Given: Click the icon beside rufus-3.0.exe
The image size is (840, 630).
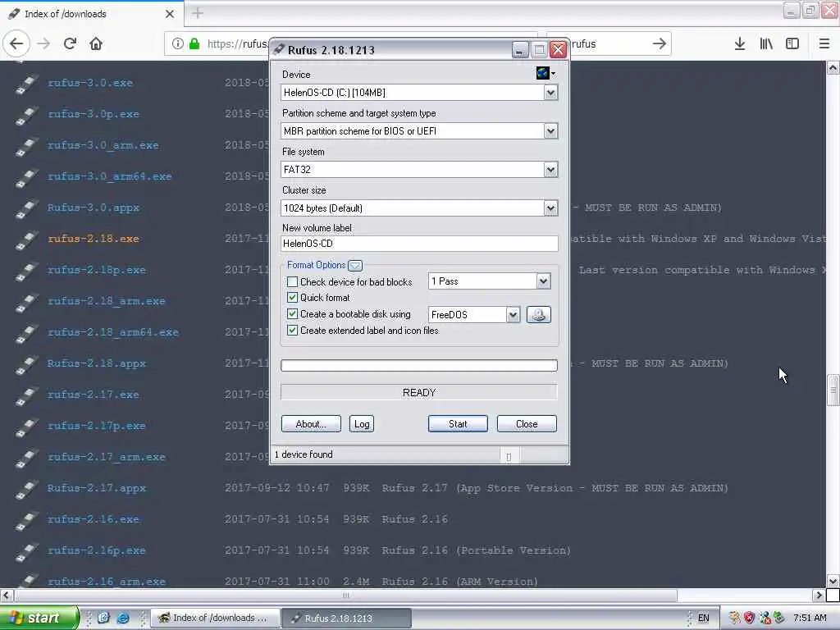Looking at the screenshot, I should 27,84.
